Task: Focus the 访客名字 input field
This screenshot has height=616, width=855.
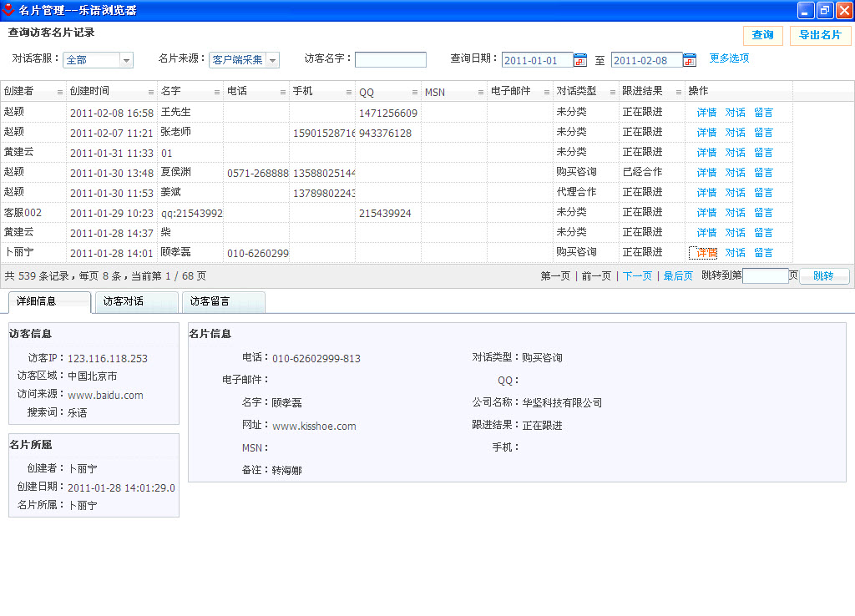Action: tap(391, 60)
